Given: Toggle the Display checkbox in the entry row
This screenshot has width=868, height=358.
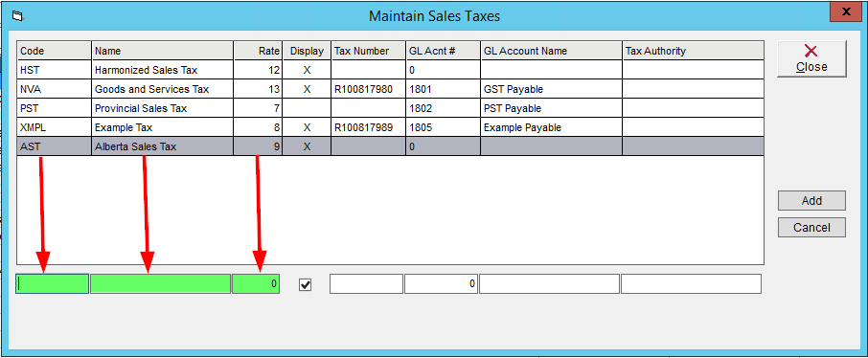Looking at the screenshot, I should click(x=305, y=284).
